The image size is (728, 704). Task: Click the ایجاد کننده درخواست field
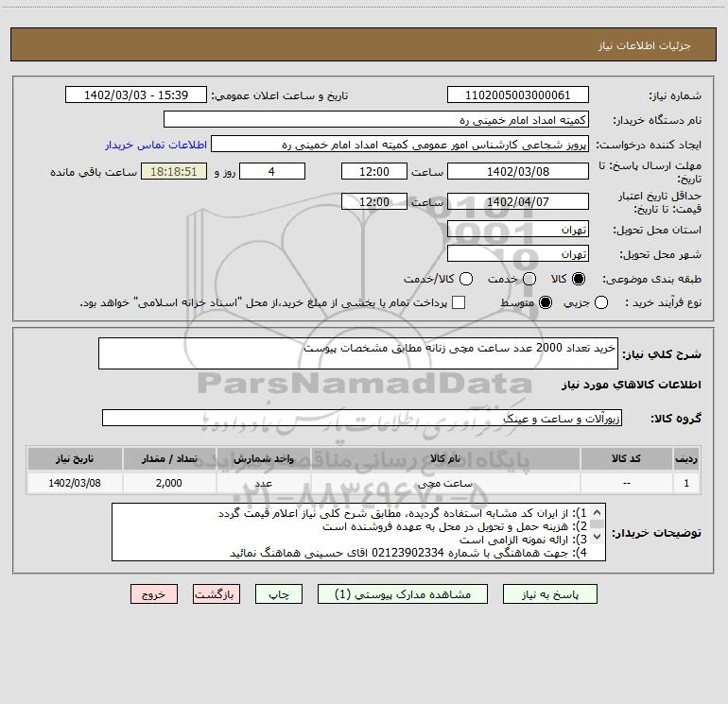coord(400,144)
